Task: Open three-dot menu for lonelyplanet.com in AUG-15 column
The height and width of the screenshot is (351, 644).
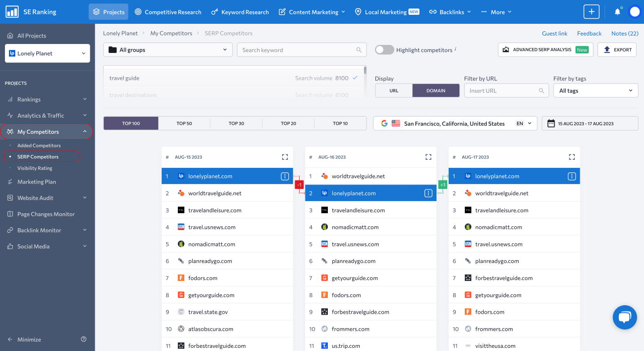Action: pyautogui.click(x=285, y=176)
